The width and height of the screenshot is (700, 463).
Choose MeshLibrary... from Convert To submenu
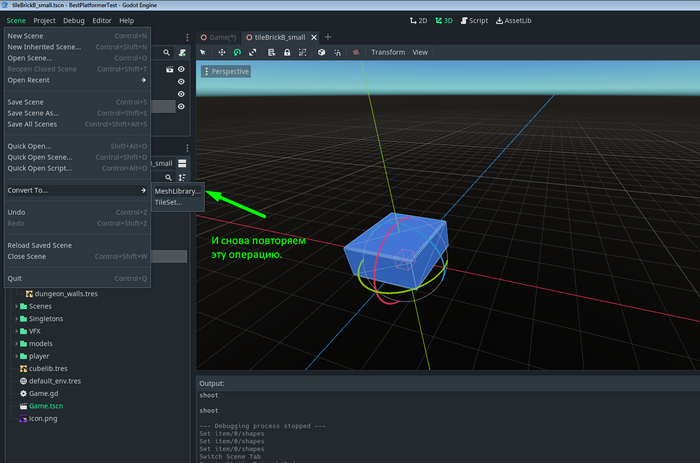click(177, 190)
